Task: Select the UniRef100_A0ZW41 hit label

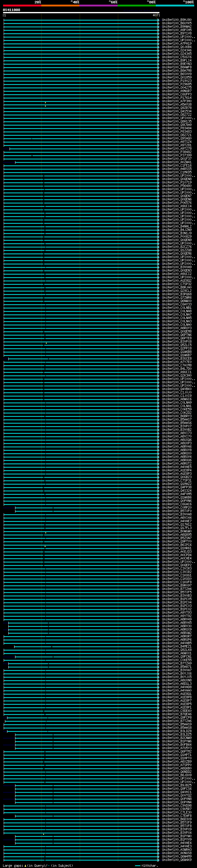Action: [x=177, y=162]
